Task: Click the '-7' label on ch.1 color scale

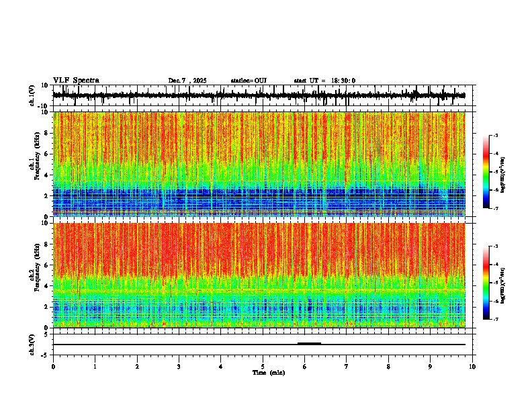Action: tap(495, 208)
